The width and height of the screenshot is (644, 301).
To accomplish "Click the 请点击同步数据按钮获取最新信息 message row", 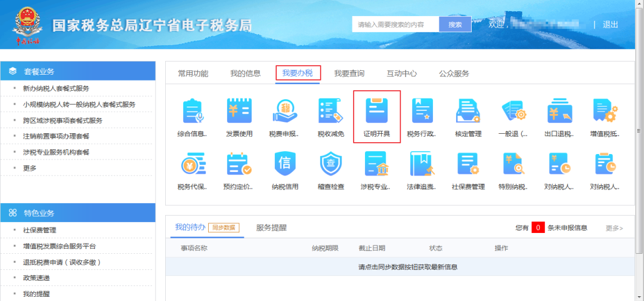I will [x=401, y=267].
